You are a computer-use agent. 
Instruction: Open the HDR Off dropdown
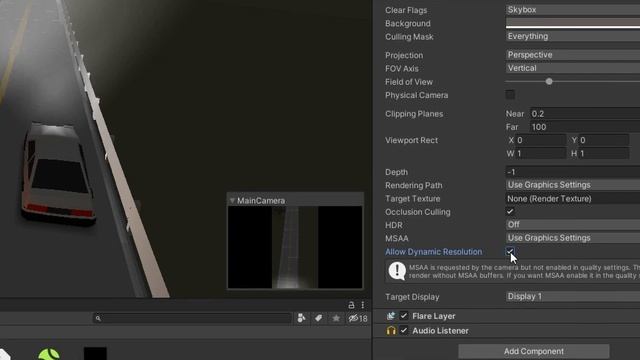click(573, 224)
